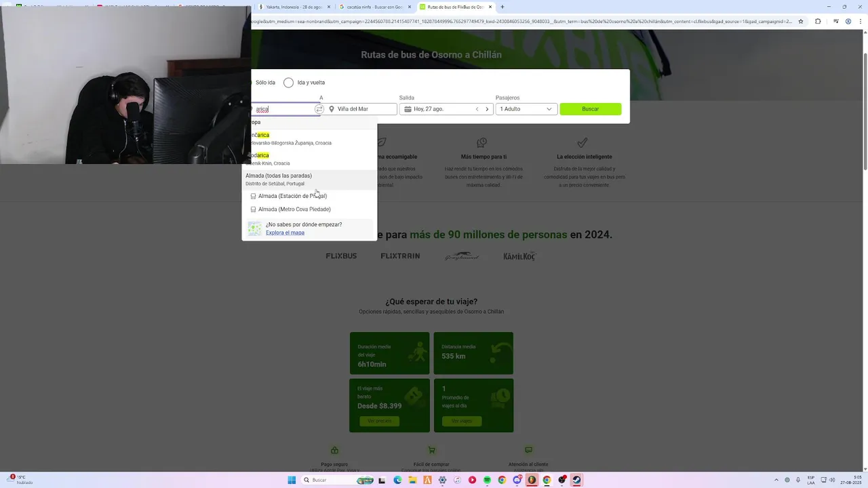868x488 pixels.
Task: Open Discord from the taskbar
Action: point(517,480)
